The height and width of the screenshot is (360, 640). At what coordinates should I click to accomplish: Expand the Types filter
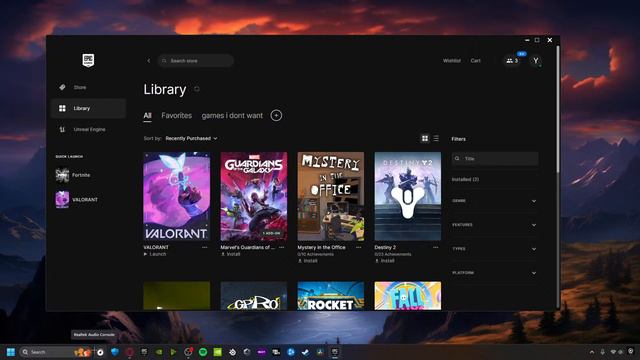point(494,249)
